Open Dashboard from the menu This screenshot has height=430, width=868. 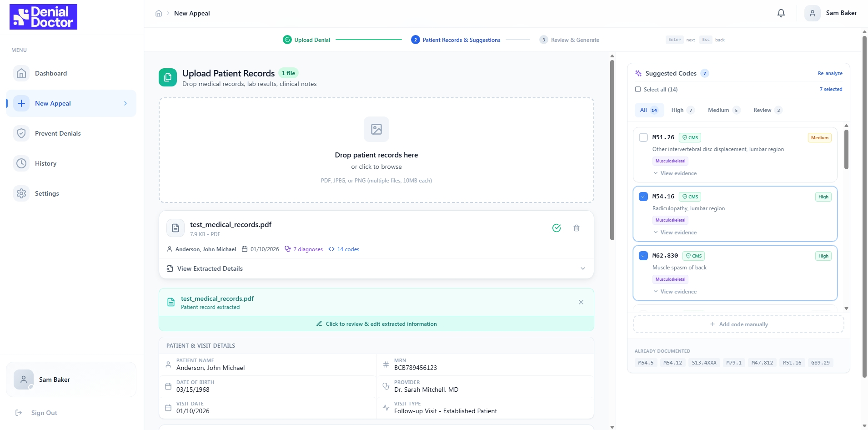tap(71, 73)
